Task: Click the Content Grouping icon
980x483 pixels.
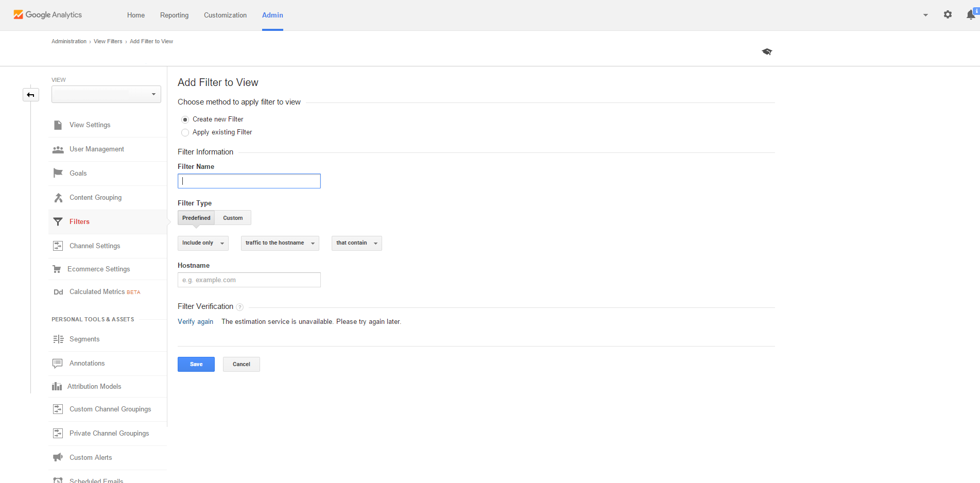Action: click(58, 198)
